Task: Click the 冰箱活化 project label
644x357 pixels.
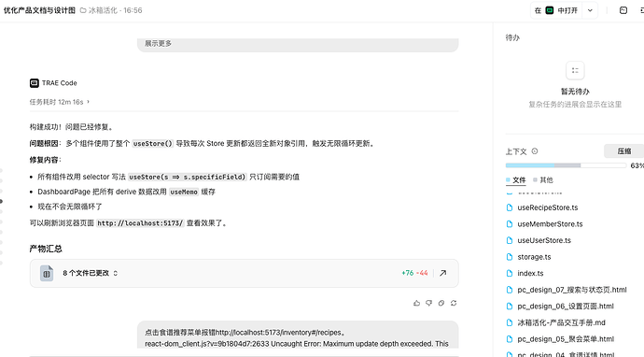Action: tap(103, 10)
